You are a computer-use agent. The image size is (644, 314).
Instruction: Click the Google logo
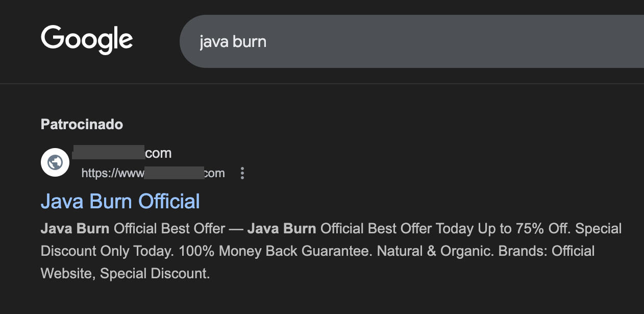click(x=87, y=40)
